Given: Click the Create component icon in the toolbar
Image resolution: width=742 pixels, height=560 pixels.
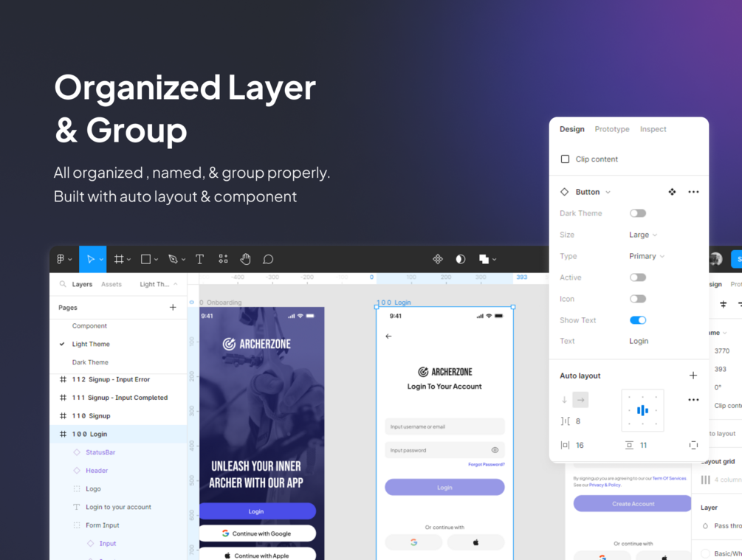Looking at the screenshot, I should 438,259.
